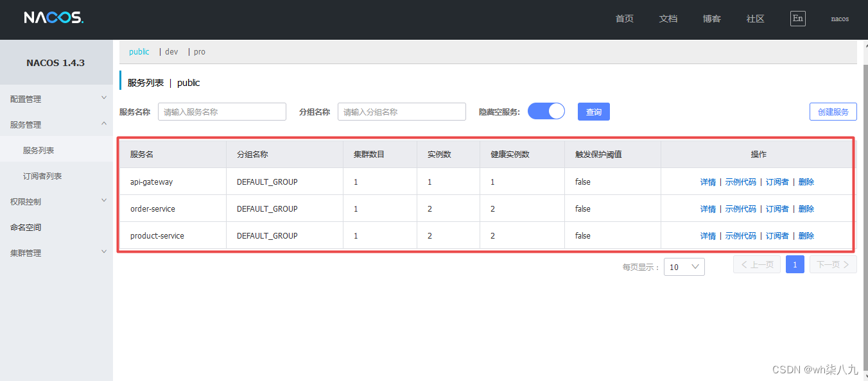Switch language with the En button
The height and width of the screenshot is (381, 868).
click(798, 19)
